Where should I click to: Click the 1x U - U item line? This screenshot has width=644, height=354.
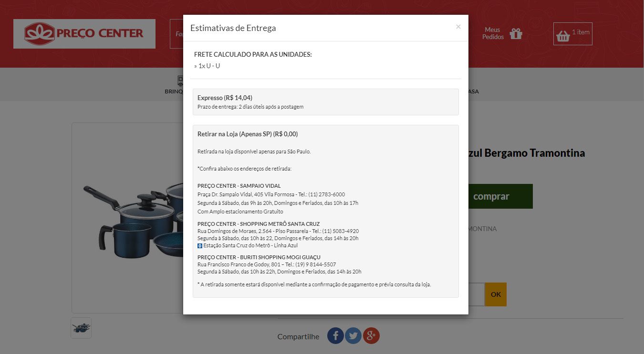point(207,66)
